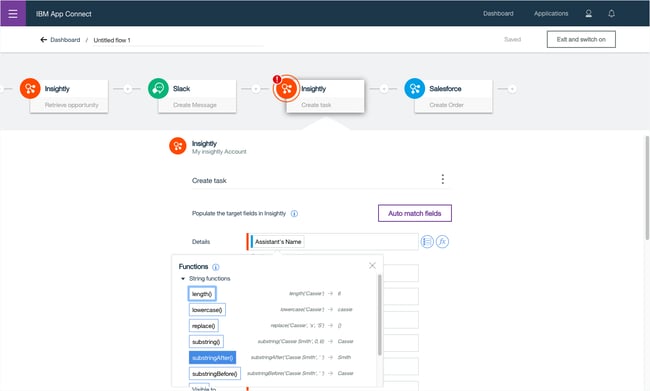This screenshot has width=650, height=391.
Task: Click the lowercase('Cassie') example text
Action: point(302,310)
